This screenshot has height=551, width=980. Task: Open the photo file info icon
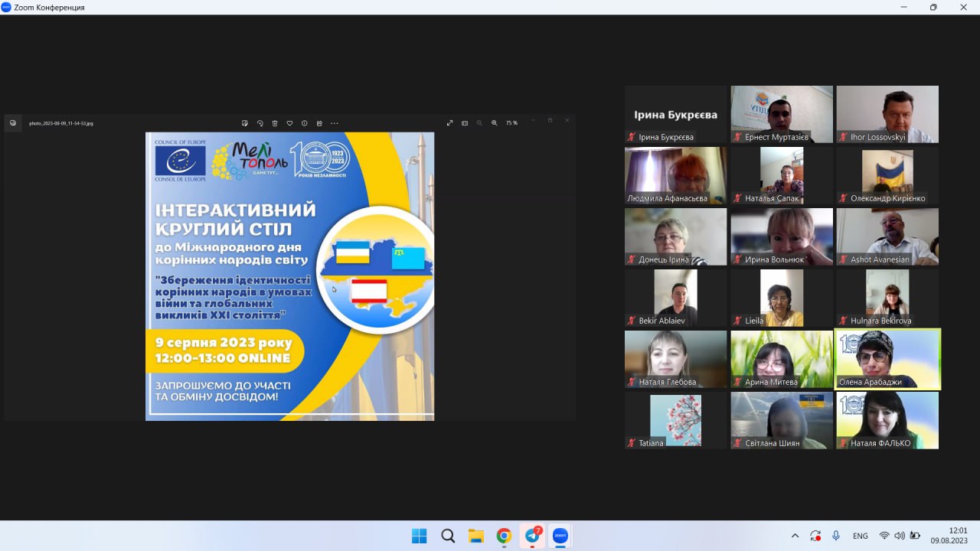pos(305,123)
